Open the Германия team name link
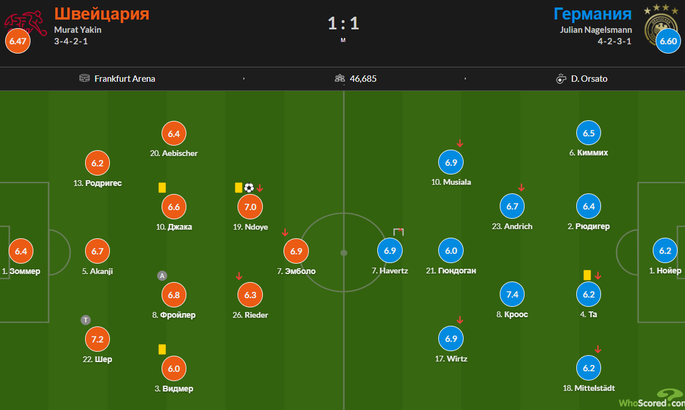This screenshot has width=685, height=410. pyautogui.click(x=593, y=14)
